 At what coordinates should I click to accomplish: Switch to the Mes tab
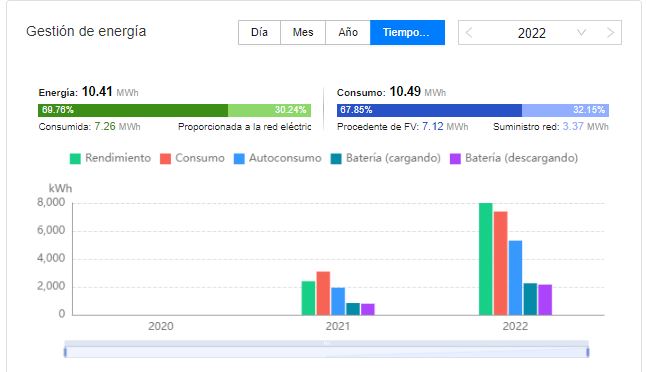(x=303, y=32)
